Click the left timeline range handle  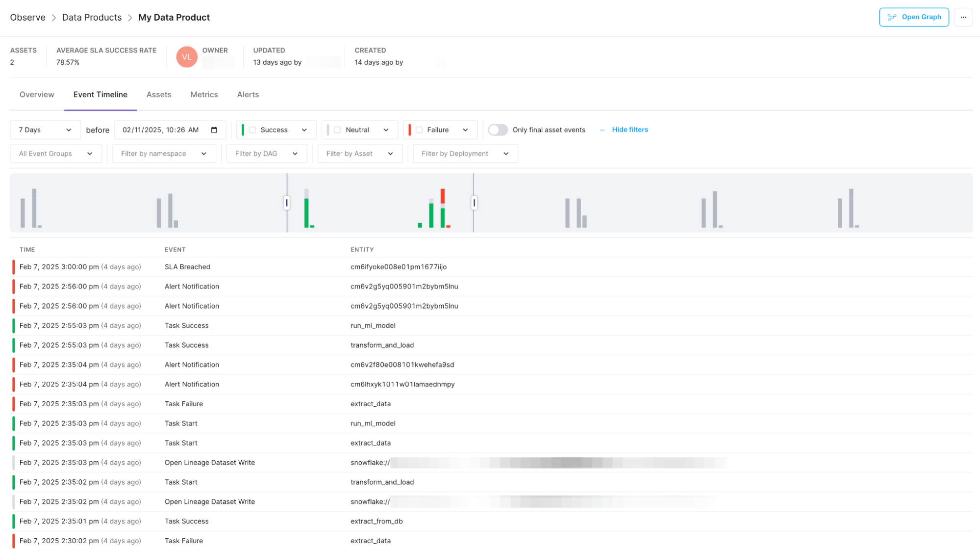(287, 203)
